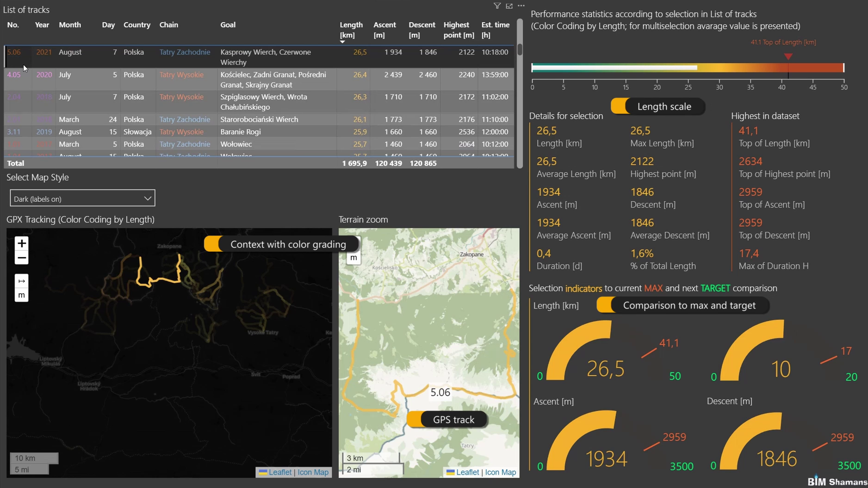Open the Icon Map link under Terrain zoom
The width and height of the screenshot is (868, 488).
pyautogui.click(x=500, y=472)
